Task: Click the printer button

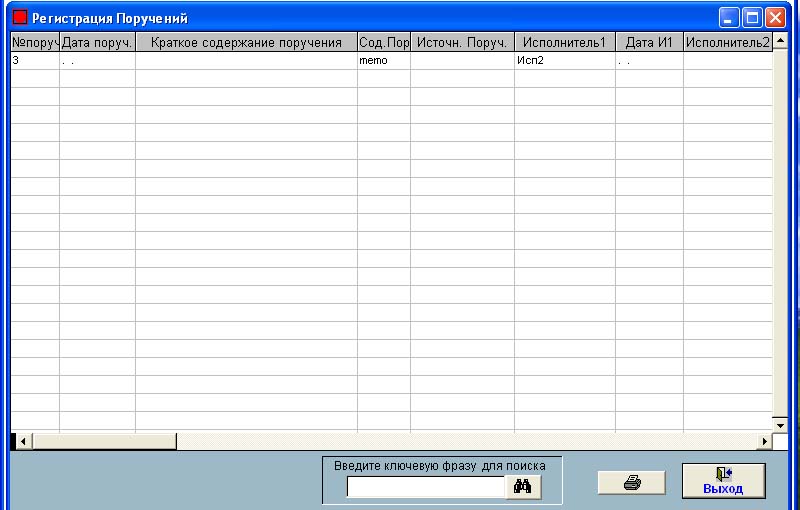Action: pos(632,482)
